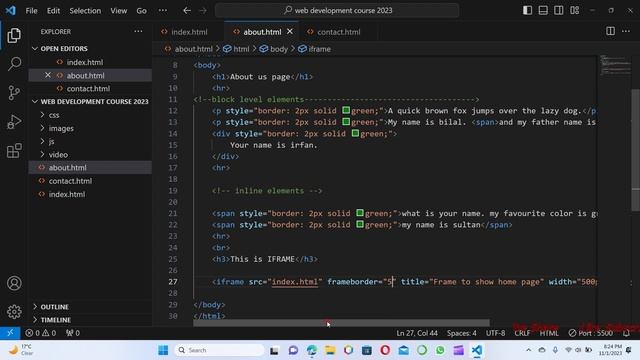Click the Ln 27, Col 44 cursor position

[417, 333]
